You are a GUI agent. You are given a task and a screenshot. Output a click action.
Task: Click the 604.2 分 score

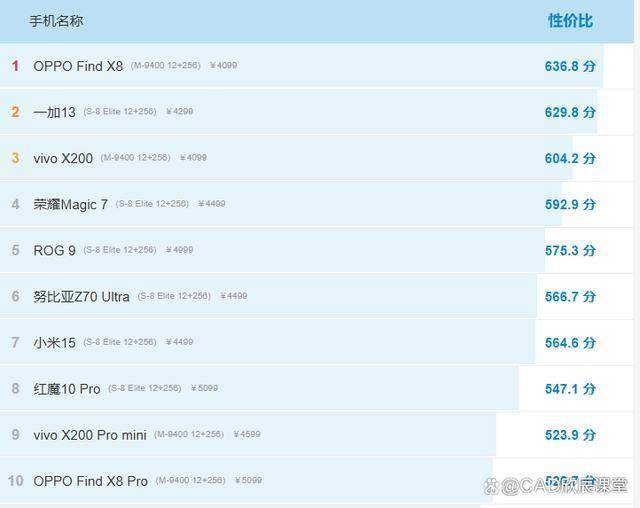570,158
